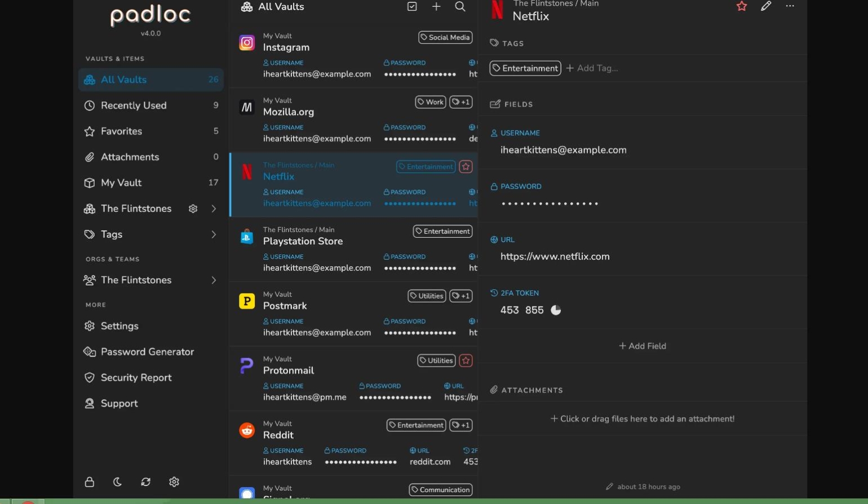This screenshot has width=868, height=504.
Task: Edit the Netflix item with the pencil icon
Action: [x=765, y=6]
